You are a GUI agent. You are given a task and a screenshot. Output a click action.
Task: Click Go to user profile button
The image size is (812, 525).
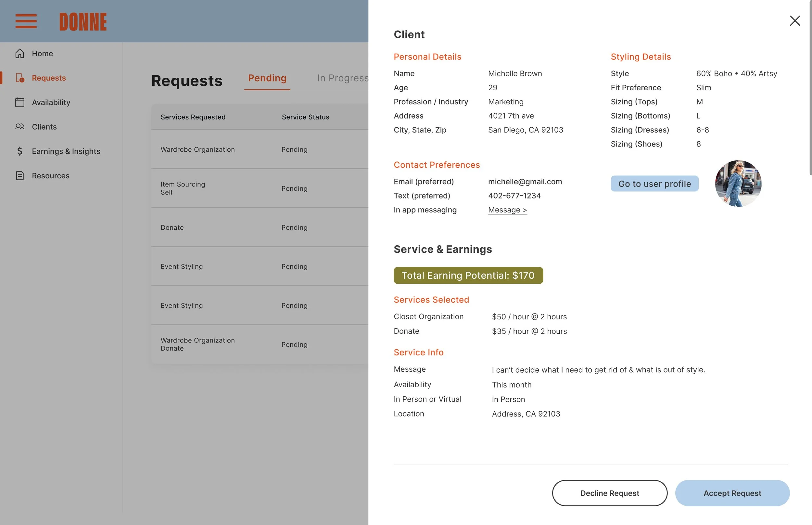(x=654, y=184)
